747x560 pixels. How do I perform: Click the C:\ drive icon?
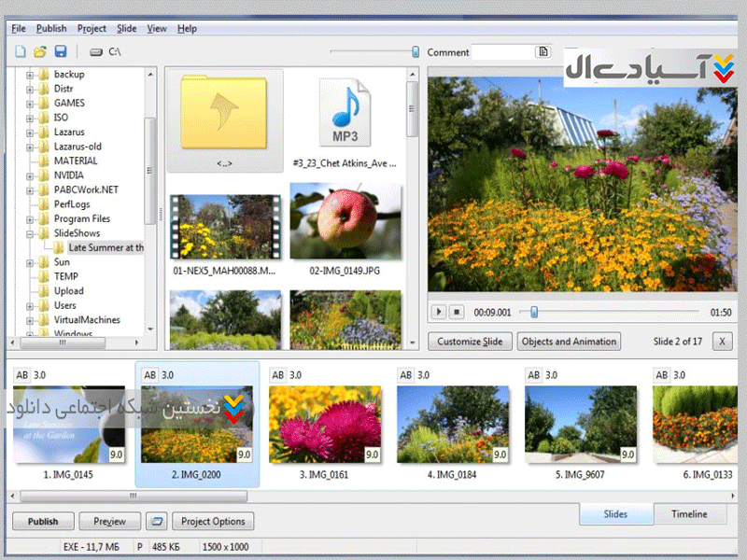pos(95,52)
